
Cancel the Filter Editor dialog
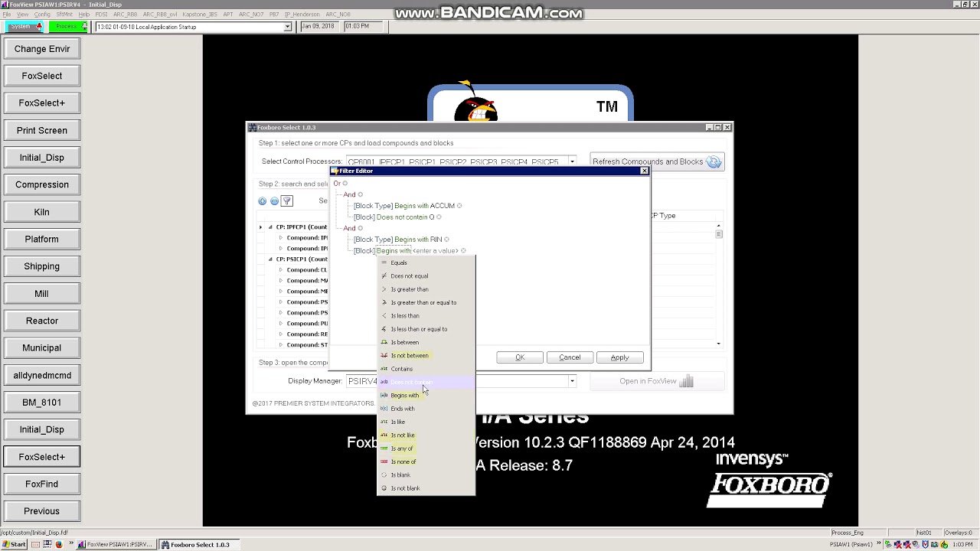coord(570,357)
